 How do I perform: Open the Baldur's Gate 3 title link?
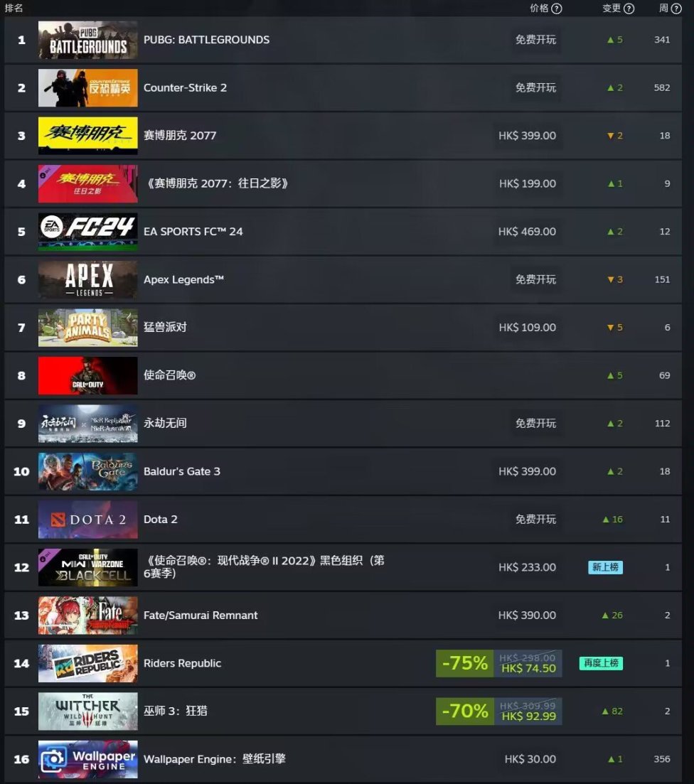tap(181, 471)
